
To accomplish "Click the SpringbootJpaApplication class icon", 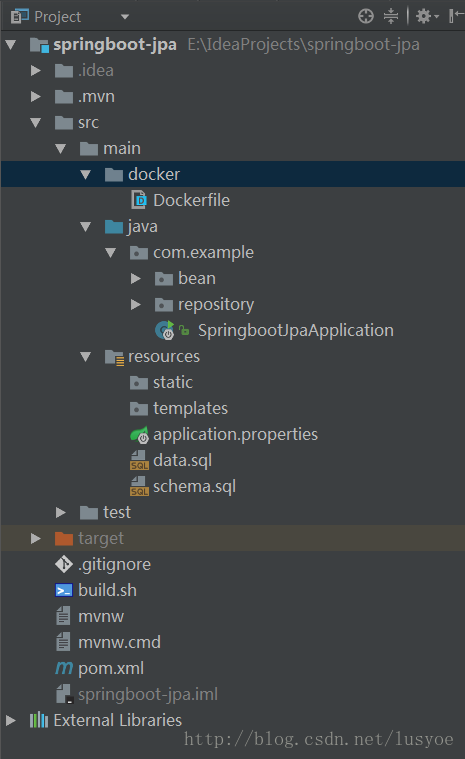I will (x=165, y=330).
